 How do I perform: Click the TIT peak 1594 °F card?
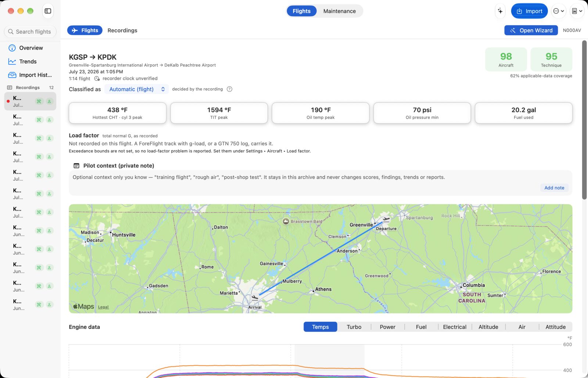(x=219, y=113)
